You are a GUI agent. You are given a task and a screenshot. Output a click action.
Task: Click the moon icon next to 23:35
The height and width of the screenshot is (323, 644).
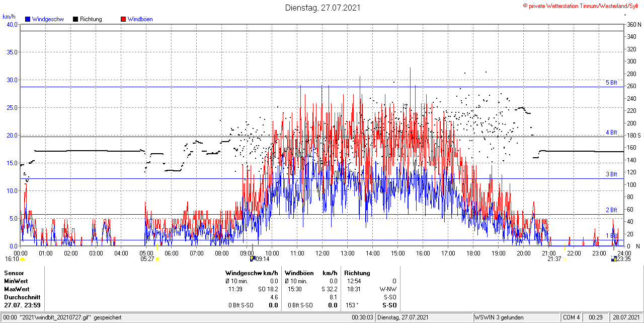(x=614, y=259)
